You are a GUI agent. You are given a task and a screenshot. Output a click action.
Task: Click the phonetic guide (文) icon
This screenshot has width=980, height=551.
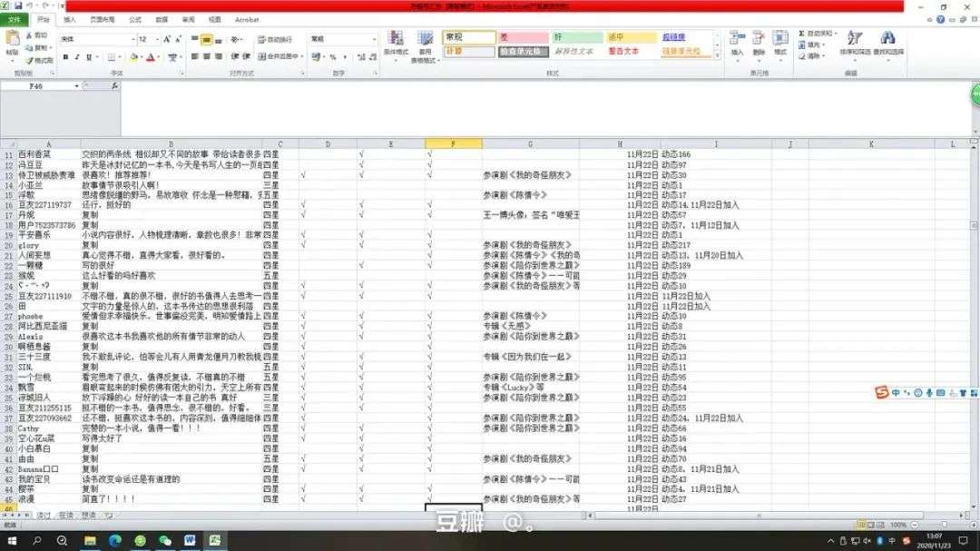pyautogui.click(x=172, y=57)
